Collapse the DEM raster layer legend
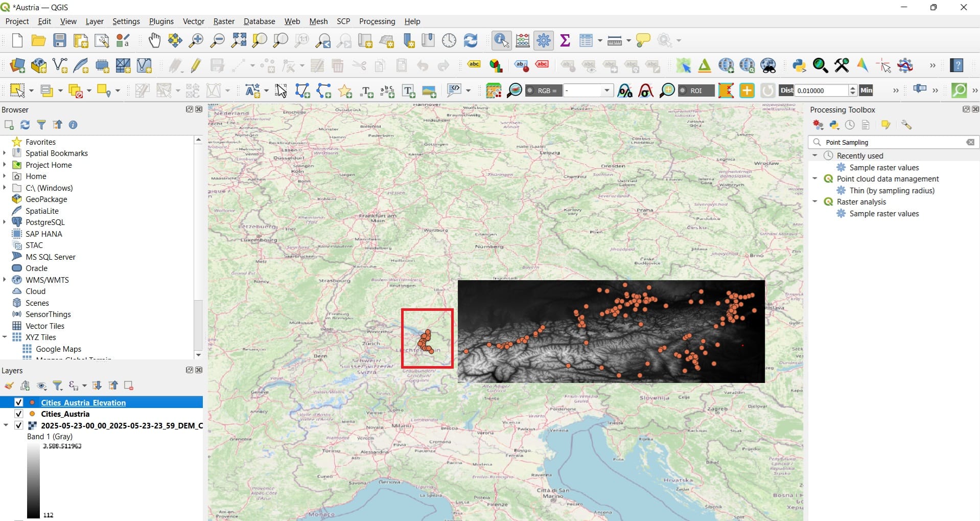The image size is (980, 521). tap(6, 425)
